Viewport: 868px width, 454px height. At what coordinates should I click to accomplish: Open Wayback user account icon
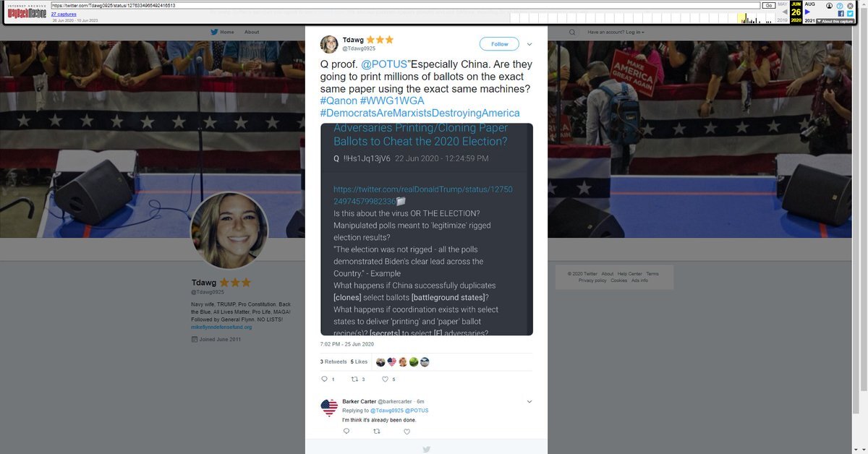pos(830,5)
